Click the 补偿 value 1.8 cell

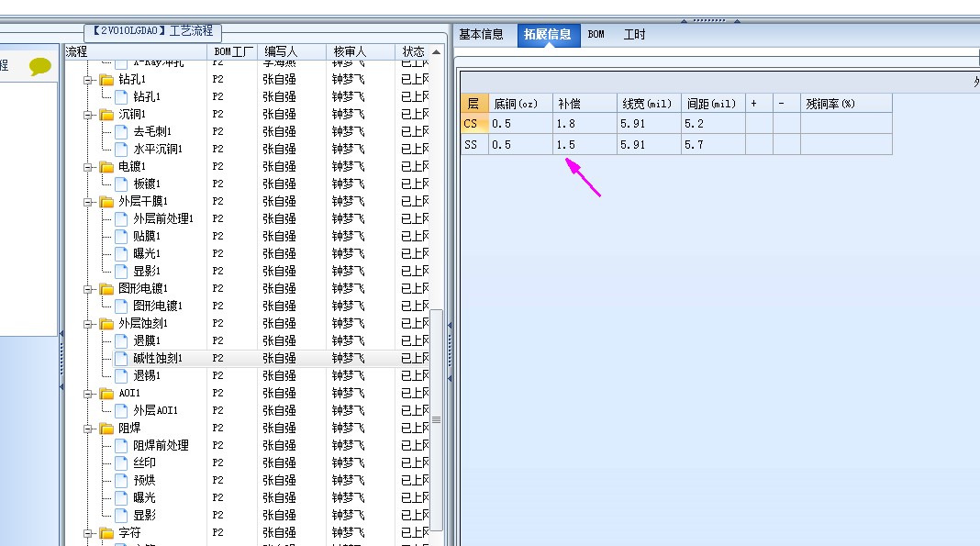click(585, 124)
